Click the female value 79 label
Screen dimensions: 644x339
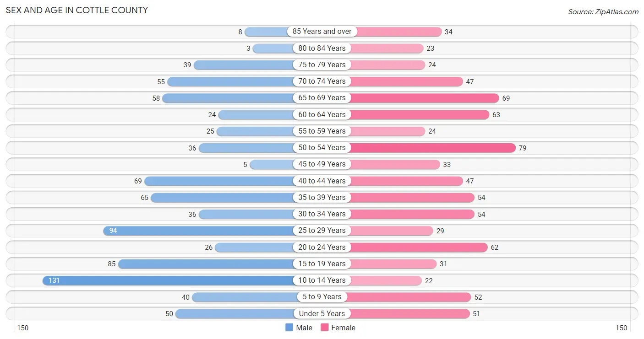point(523,148)
